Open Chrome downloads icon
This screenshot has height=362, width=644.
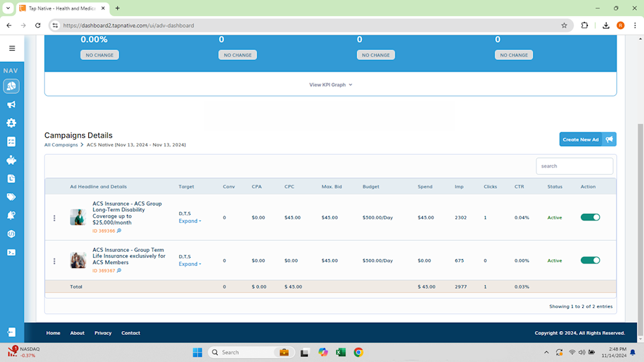click(606, 26)
